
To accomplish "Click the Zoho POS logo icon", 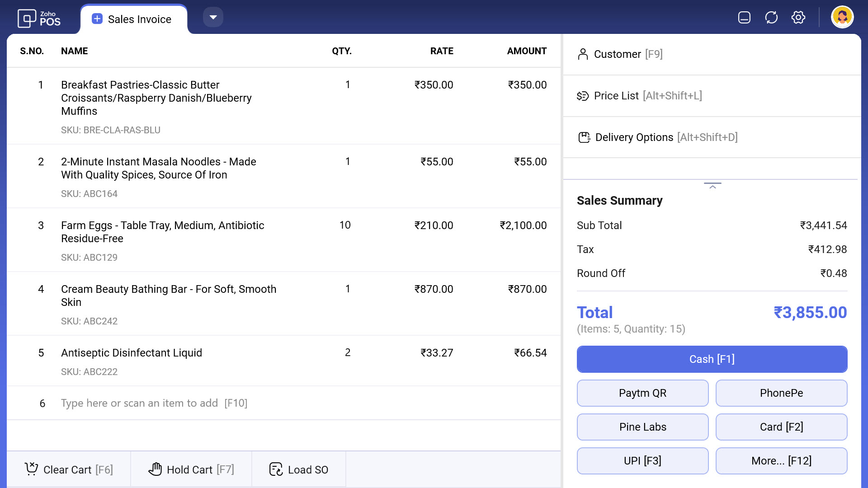I will [x=27, y=19].
